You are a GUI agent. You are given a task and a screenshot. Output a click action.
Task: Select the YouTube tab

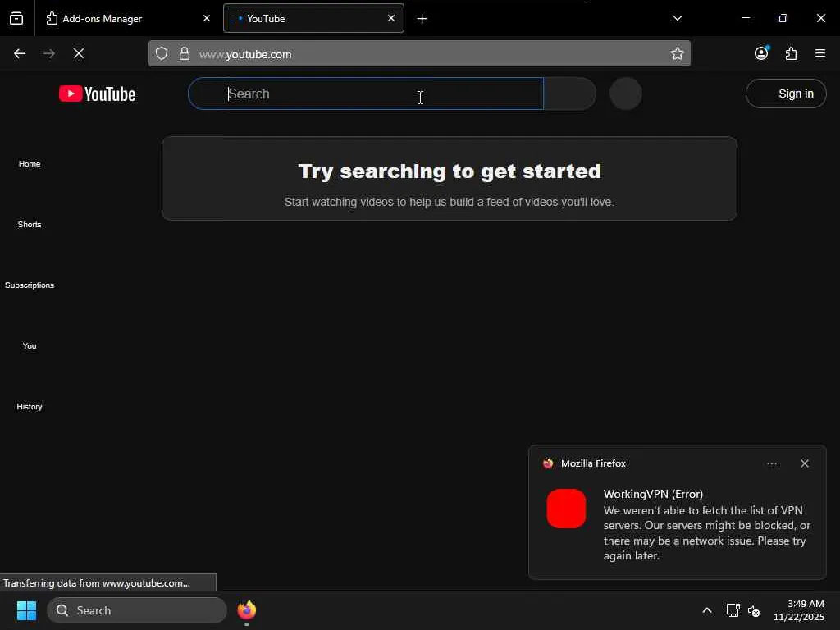[313, 18]
